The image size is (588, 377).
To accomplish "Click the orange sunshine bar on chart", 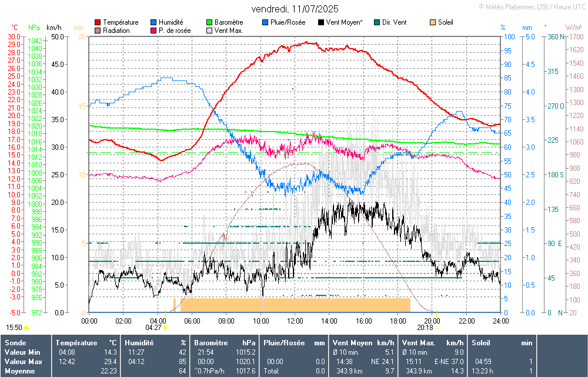I will pos(295,305).
